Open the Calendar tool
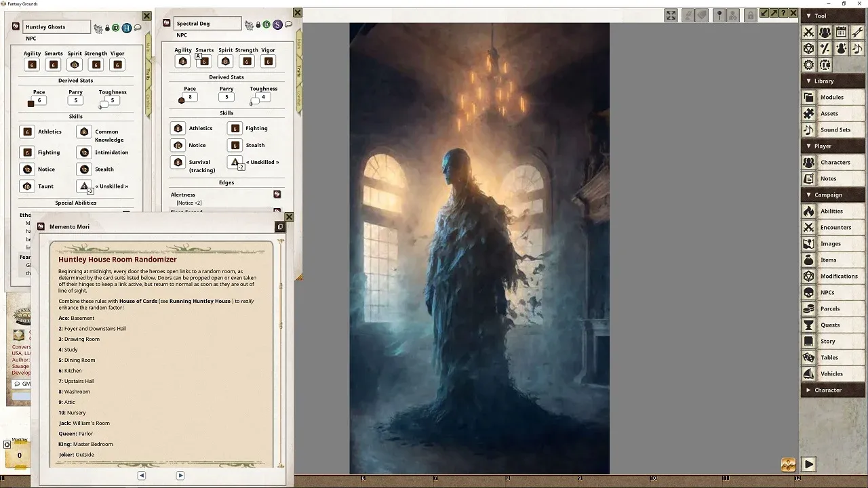 [841, 32]
